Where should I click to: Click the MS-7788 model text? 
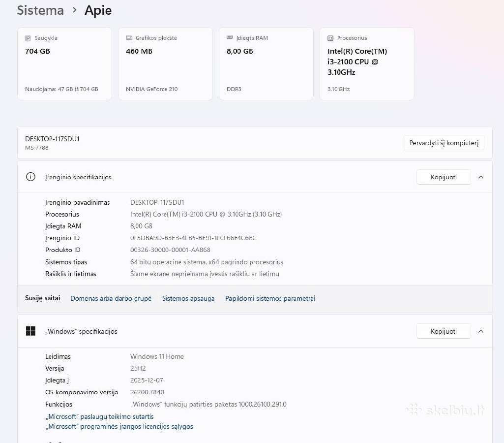(x=37, y=148)
